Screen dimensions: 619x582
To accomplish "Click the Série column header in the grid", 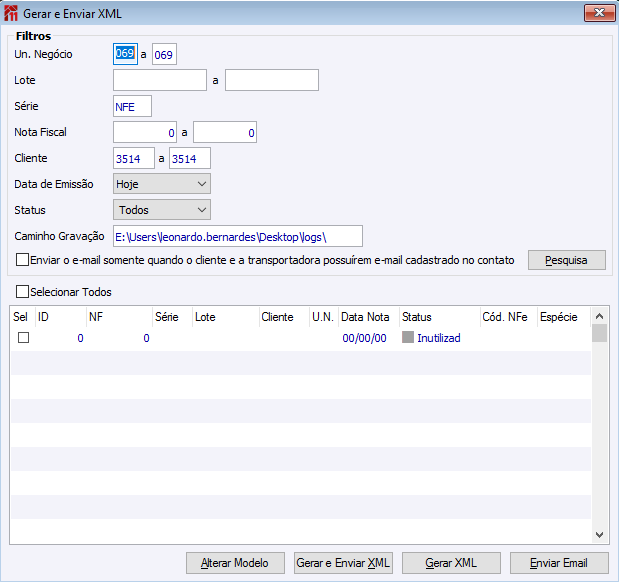I will [x=172, y=317].
